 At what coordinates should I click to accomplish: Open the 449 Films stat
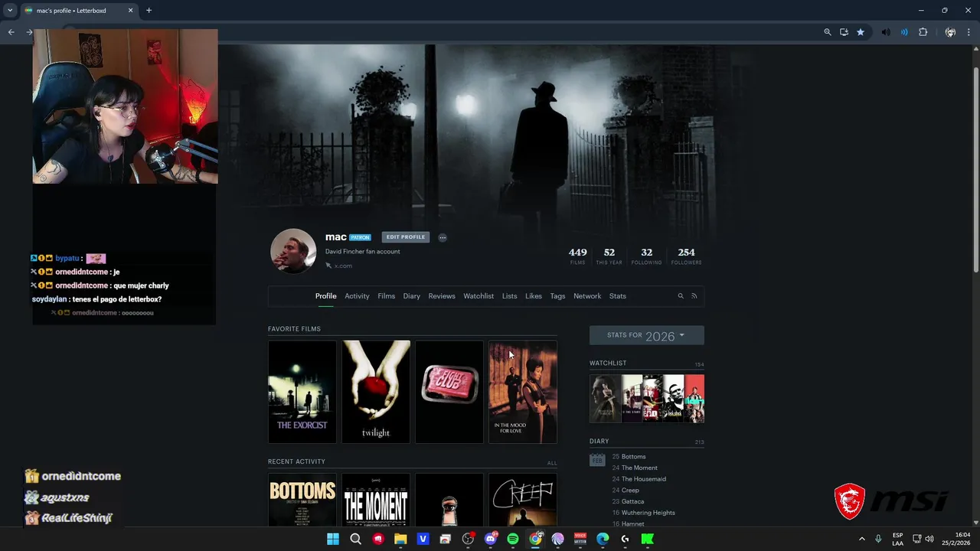pyautogui.click(x=578, y=256)
